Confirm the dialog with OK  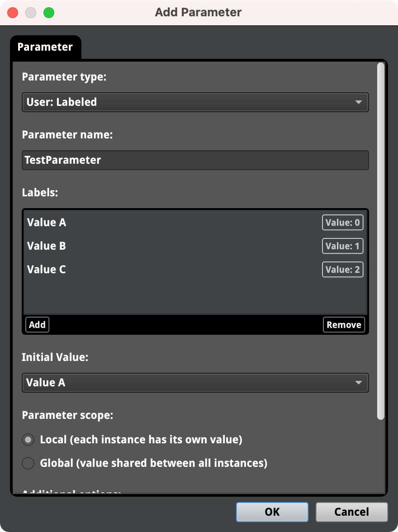[272, 512]
